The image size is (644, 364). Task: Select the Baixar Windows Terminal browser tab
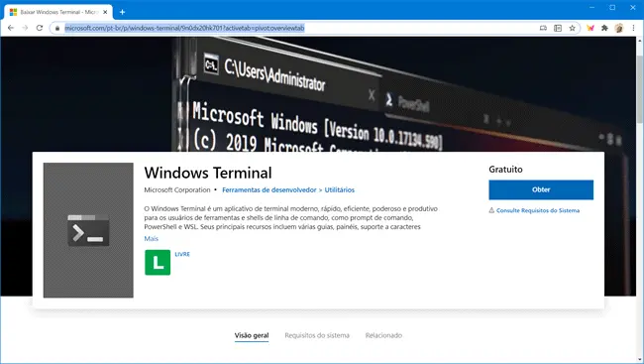click(x=58, y=12)
